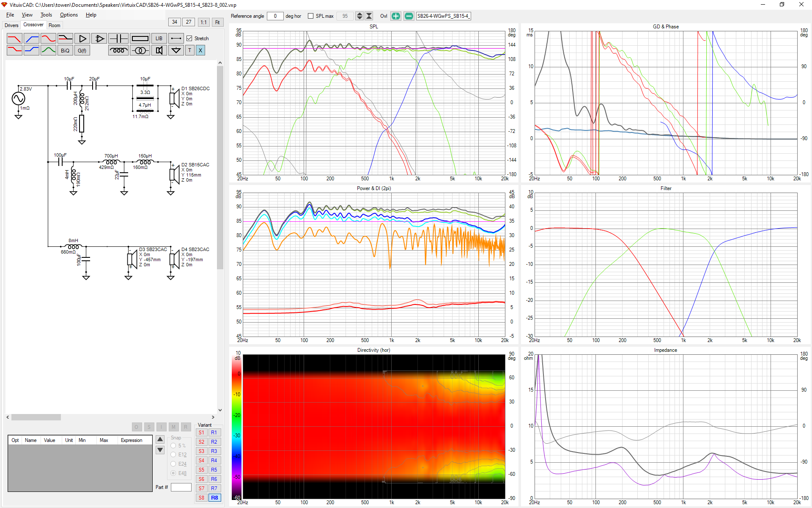
Task: Add red low-shelf filter block
Action: [x=14, y=50]
